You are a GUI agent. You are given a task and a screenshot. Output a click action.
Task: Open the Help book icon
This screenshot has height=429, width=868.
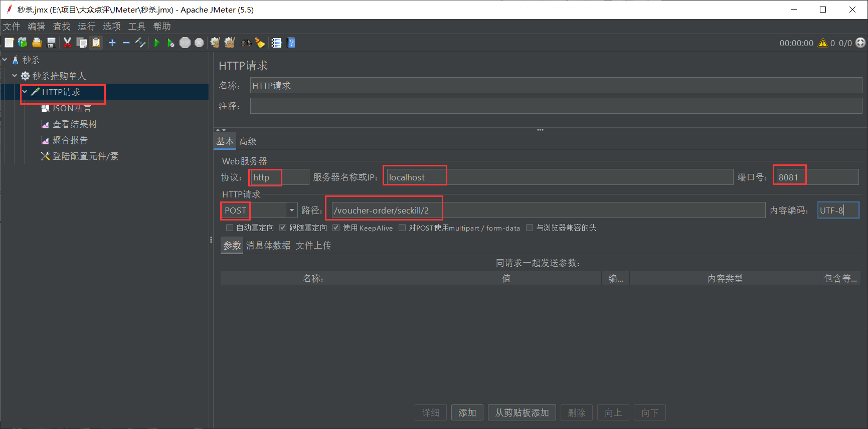tap(291, 43)
